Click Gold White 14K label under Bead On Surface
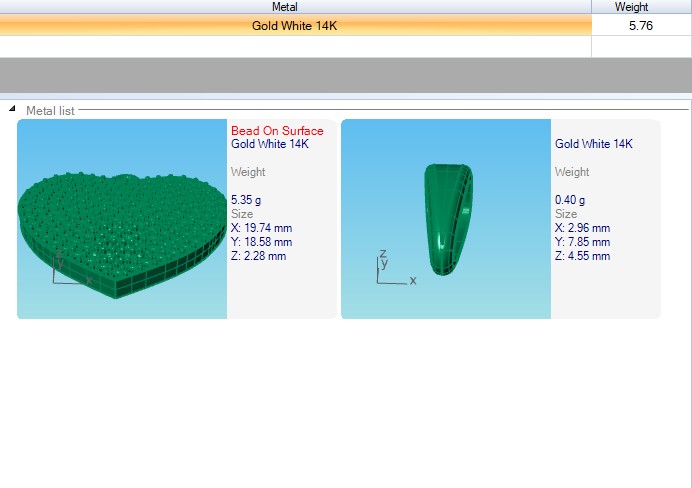Viewport: 692px width, 488px height. (x=270, y=144)
